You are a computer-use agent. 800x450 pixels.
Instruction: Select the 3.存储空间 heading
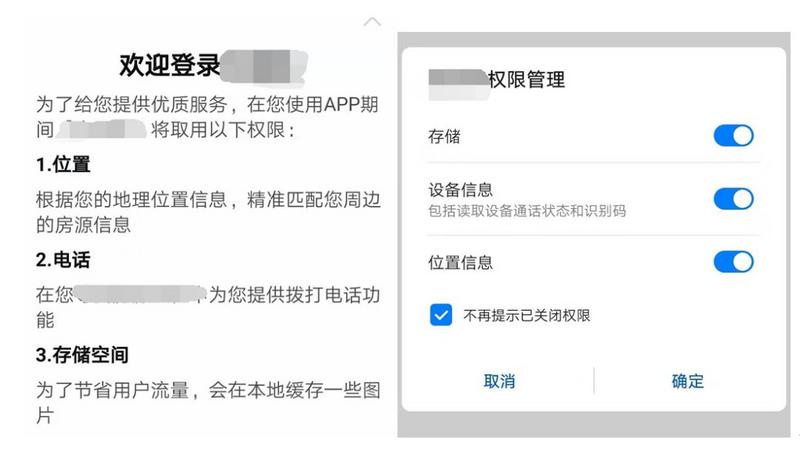82,355
